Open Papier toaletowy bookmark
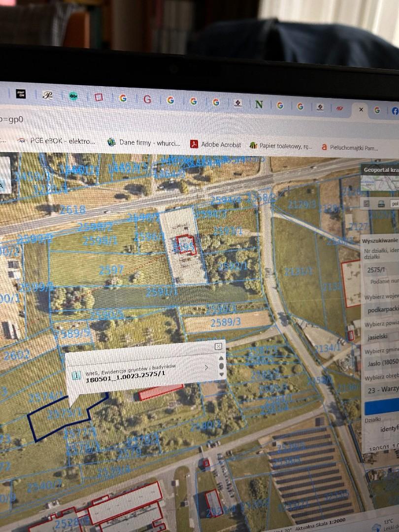The height and width of the screenshot is (532, 399). coord(281,146)
